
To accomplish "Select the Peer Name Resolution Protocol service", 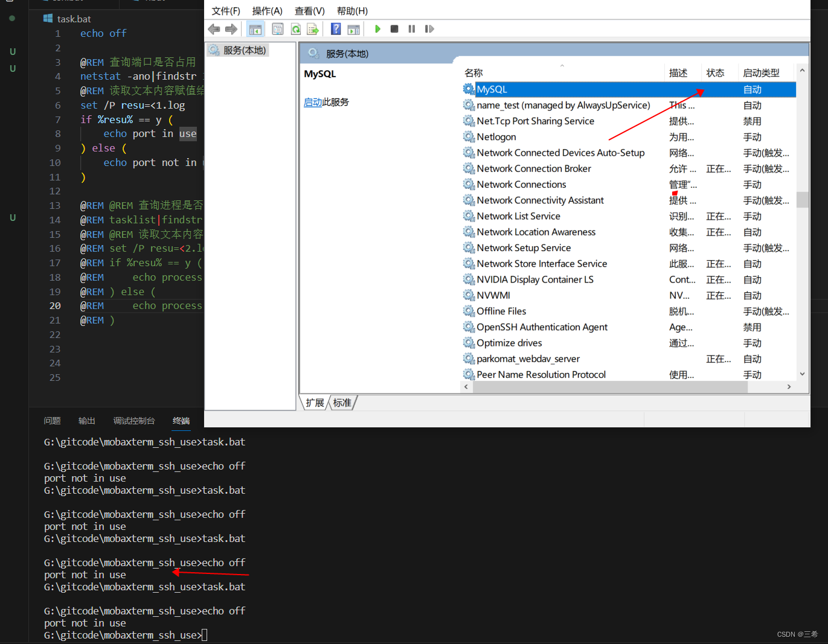I will 629,374.
